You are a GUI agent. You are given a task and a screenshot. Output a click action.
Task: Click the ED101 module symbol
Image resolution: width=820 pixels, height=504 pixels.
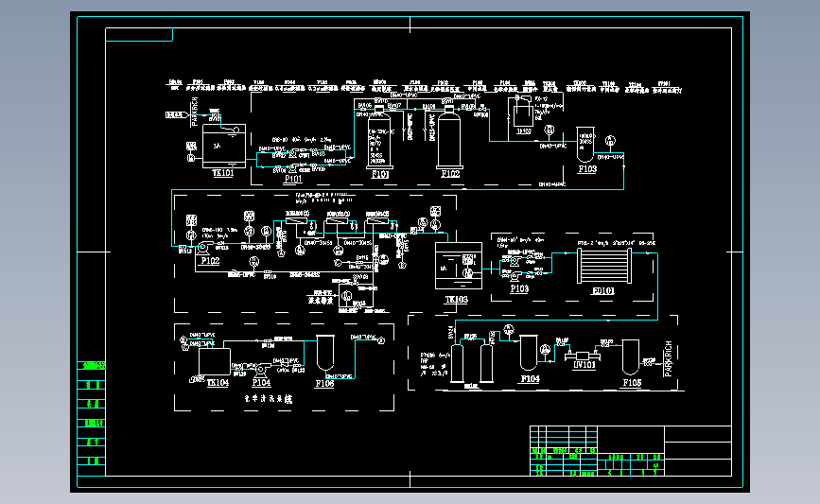click(x=604, y=266)
